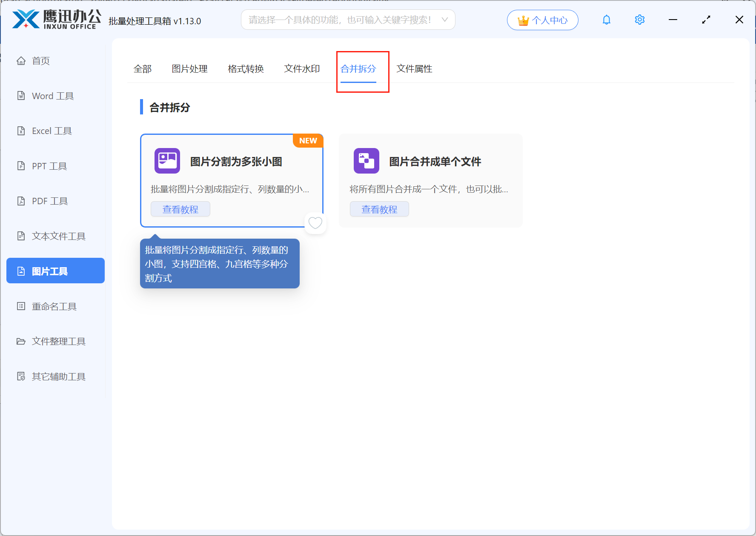The image size is (756, 536).
Task: Open 个人中心 in the top bar
Action: pyautogui.click(x=542, y=20)
